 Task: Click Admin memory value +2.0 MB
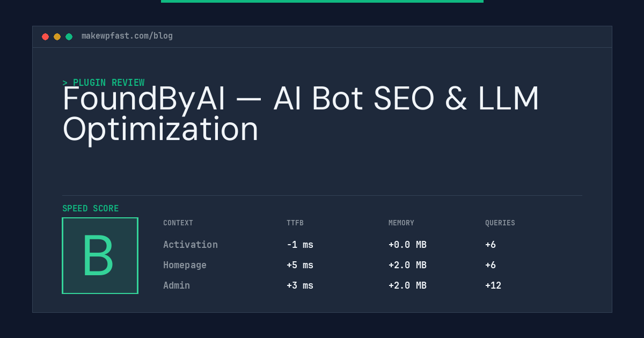coord(407,285)
